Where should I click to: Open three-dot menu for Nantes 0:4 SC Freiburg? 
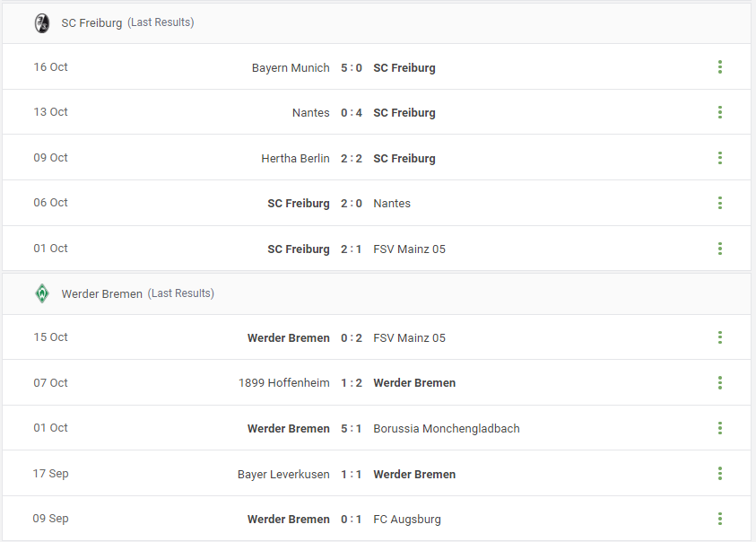click(720, 112)
